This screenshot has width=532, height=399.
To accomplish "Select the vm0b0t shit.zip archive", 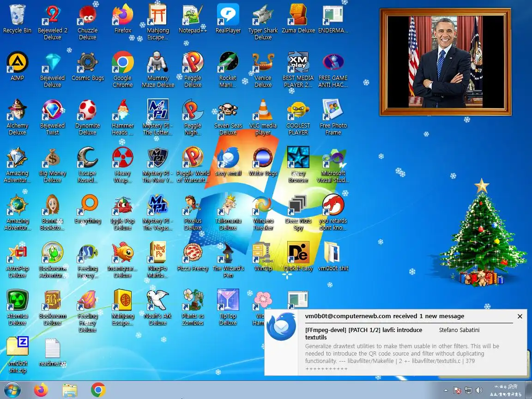I will [x=17, y=355].
